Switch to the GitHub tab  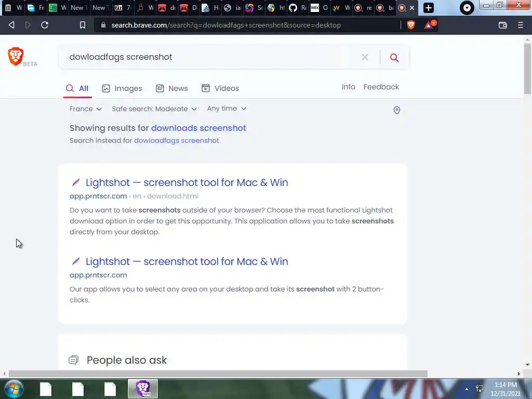click(x=297, y=8)
